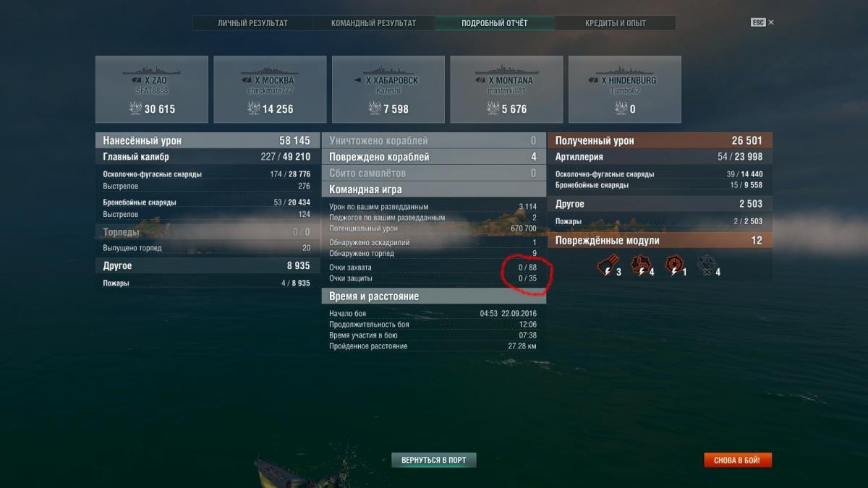Select the Подробный отчёт tab
The image size is (868, 488).
click(x=495, y=23)
